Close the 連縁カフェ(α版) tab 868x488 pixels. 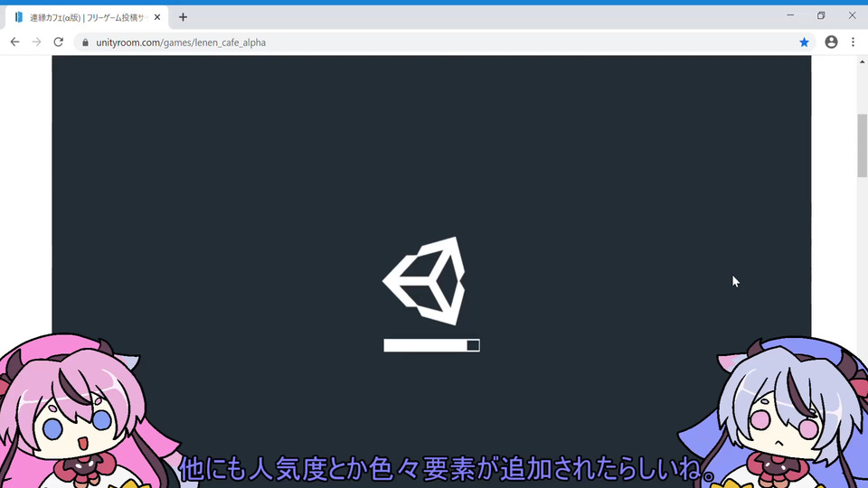pyautogui.click(x=157, y=17)
